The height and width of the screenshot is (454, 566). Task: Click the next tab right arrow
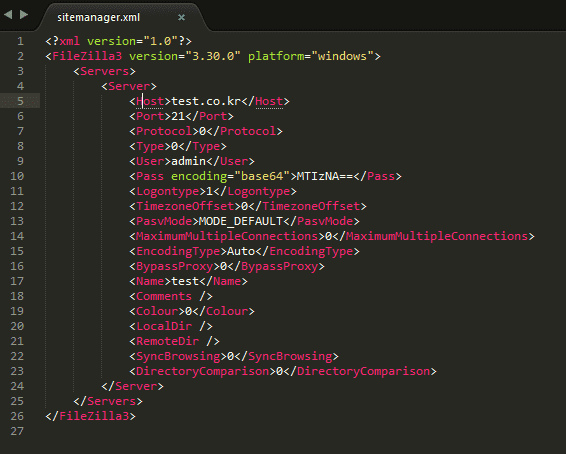click(24, 15)
